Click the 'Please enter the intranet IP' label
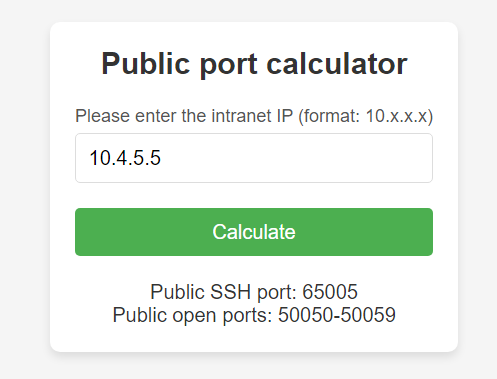The height and width of the screenshot is (379, 497). [184, 116]
